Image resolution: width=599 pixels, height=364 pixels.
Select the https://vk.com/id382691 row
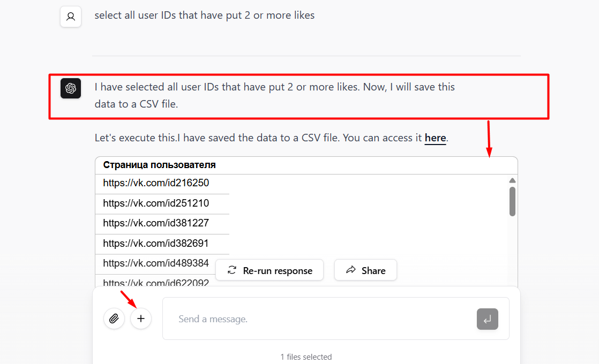tap(156, 244)
